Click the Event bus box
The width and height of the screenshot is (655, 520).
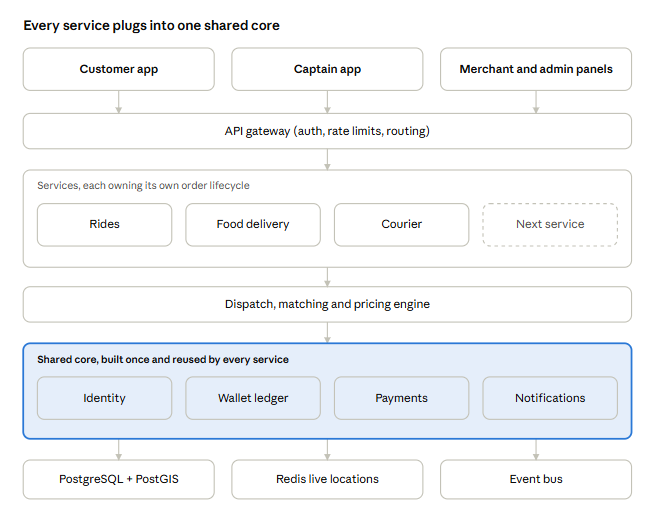[x=536, y=479]
